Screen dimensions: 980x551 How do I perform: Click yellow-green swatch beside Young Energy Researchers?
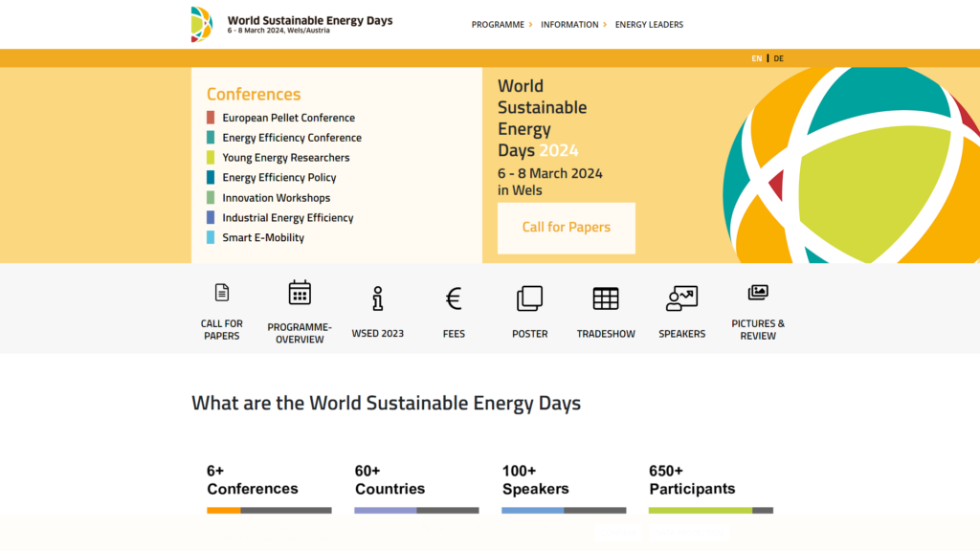click(x=211, y=158)
